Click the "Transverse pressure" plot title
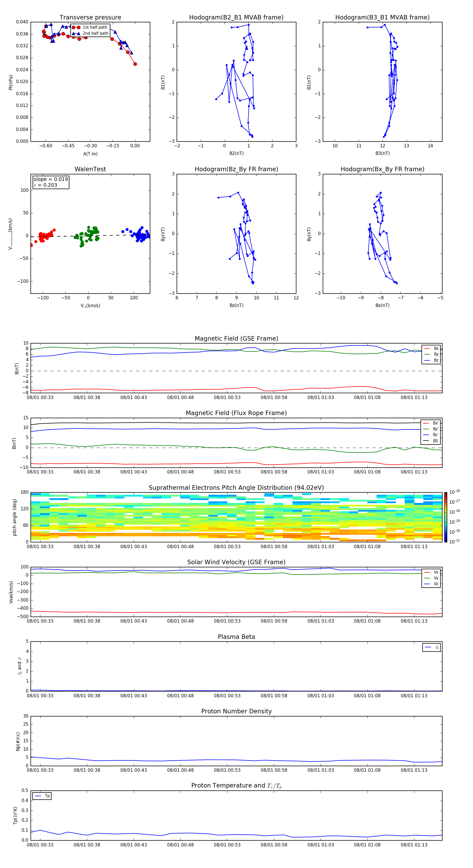Image resolution: width=473 pixels, height=868 pixels. pos(90,18)
